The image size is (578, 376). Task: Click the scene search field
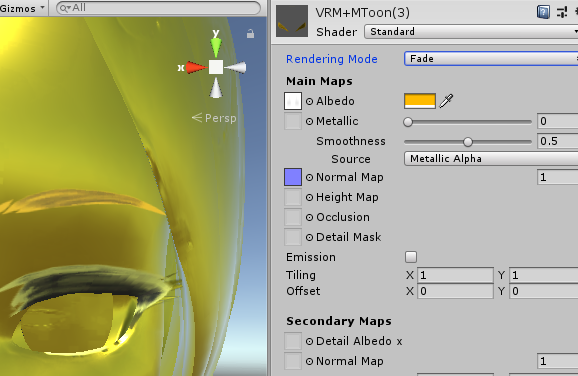tap(159, 8)
